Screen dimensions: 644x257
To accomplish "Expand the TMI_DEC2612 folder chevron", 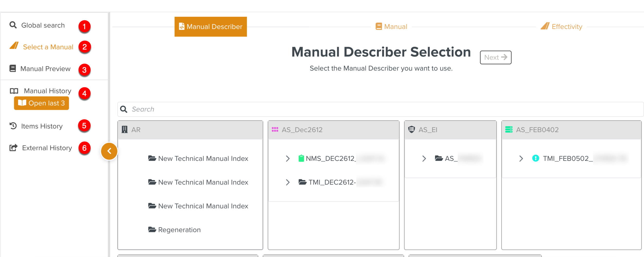I will coord(288,182).
